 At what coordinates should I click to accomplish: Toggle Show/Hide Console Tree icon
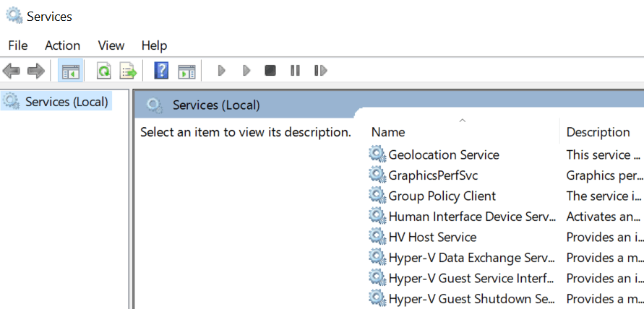(x=70, y=71)
